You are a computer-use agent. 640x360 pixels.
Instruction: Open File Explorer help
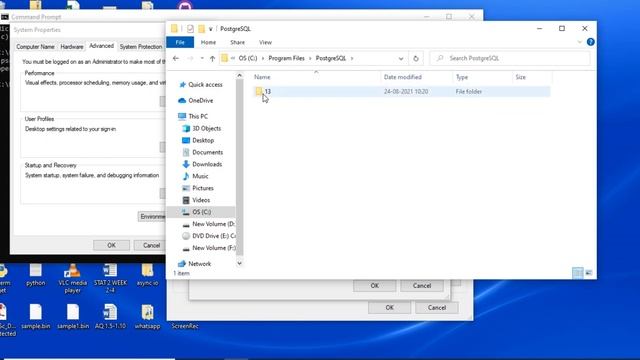click(x=590, y=42)
